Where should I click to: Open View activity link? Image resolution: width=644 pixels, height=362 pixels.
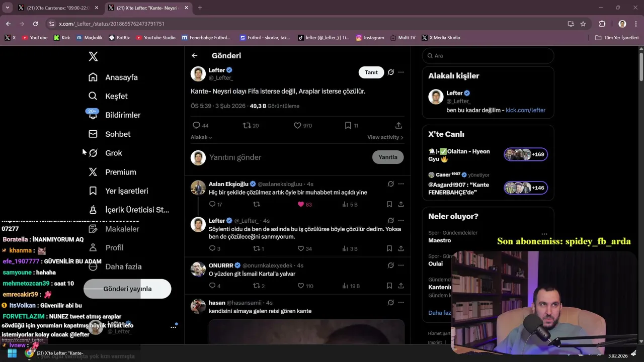[385, 137]
